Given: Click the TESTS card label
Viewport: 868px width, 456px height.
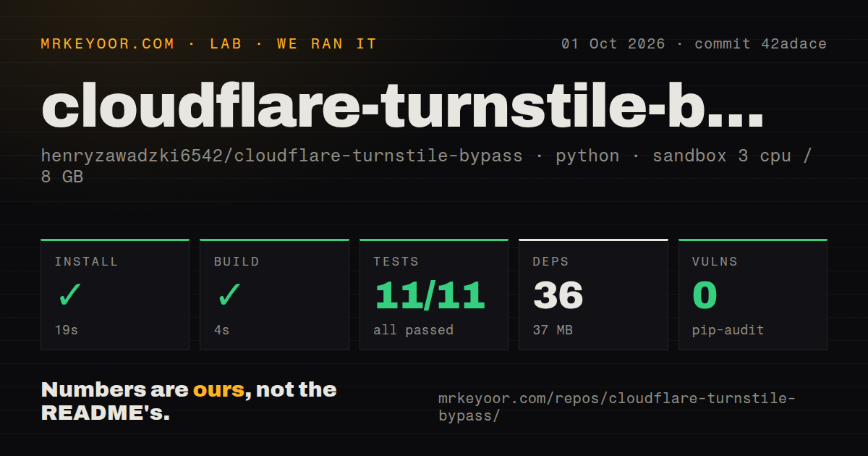Looking at the screenshot, I should (x=396, y=261).
